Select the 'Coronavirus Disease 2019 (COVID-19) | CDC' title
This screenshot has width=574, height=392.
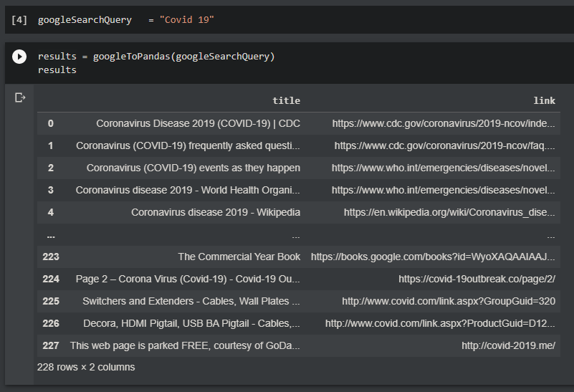pos(198,123)
